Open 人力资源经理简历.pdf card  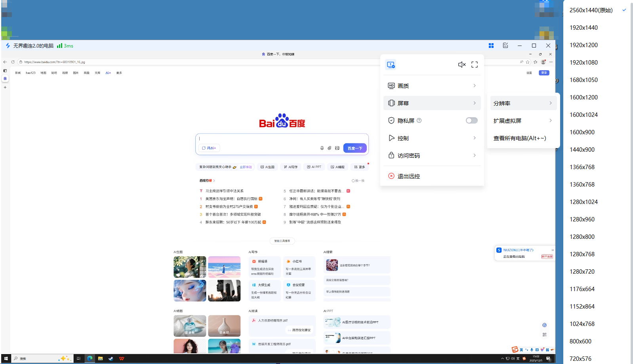[282, 326]
